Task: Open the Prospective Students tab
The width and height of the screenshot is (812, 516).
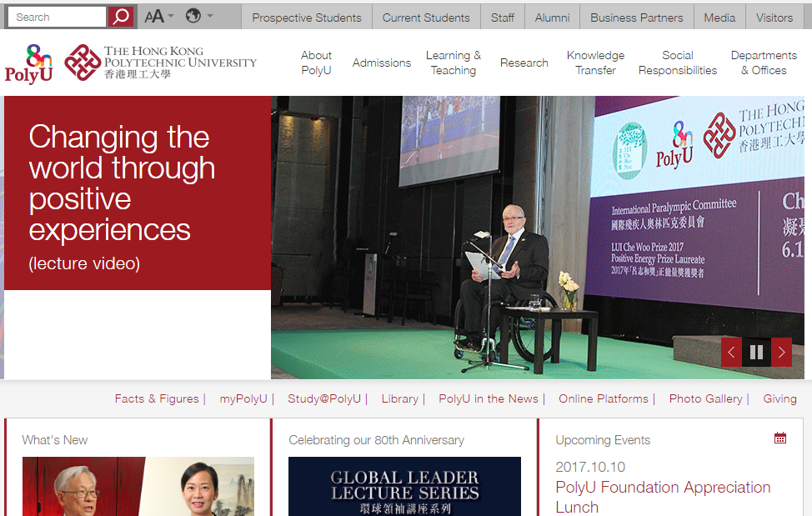Action: click(x=307, y=17)
